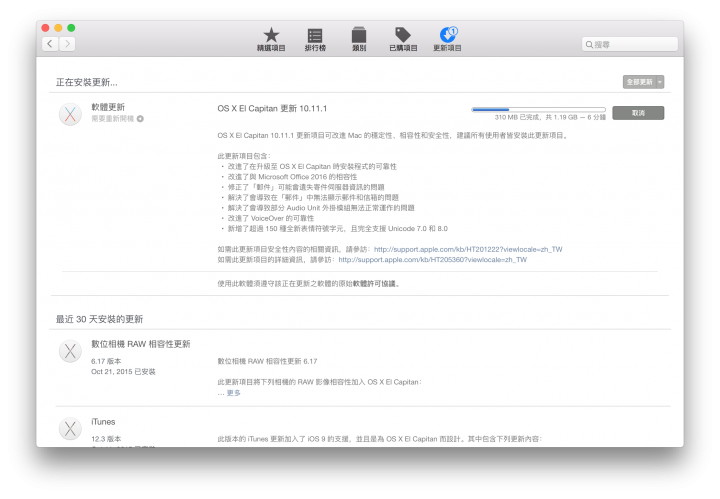This screenshot has width=720, height=499.
Task: Click the OS X software update icon
Action: [70, 114]
